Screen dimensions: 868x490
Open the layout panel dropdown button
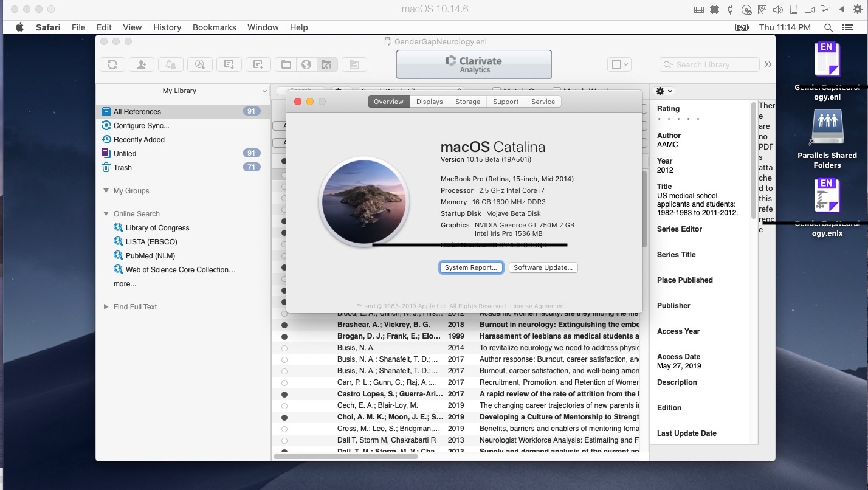pos(620,64)
